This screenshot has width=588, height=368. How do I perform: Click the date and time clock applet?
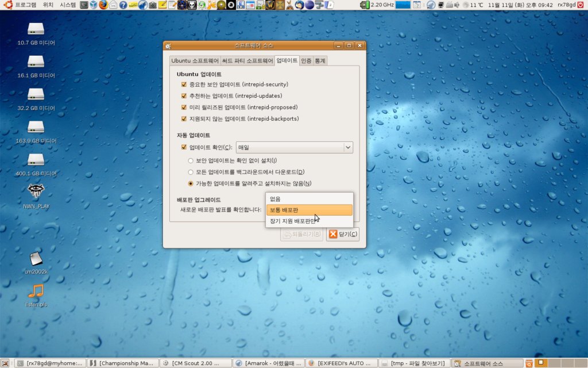520,5
